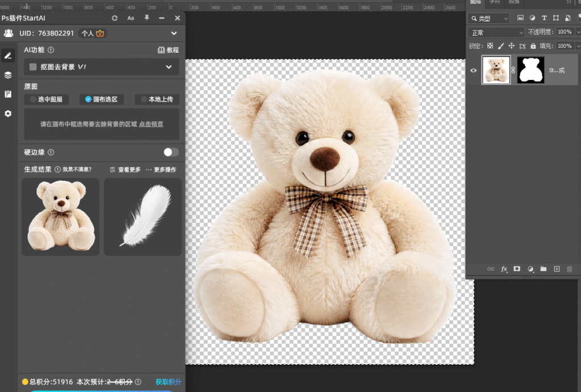Create a new layer group folder
This screenshot has width=581, height=392.
(543, 269)
